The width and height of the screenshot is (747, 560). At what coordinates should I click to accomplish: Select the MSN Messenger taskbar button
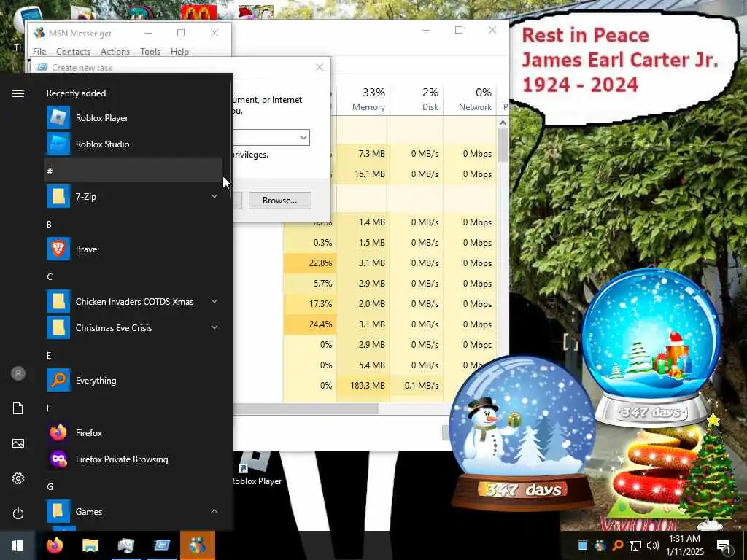198,545
